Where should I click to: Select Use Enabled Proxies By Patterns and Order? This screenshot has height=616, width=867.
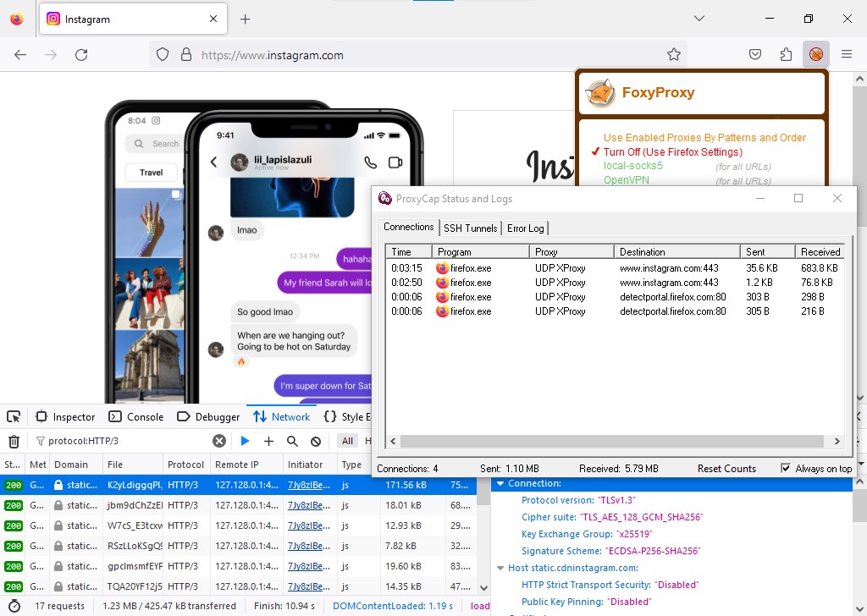point(704,138)
